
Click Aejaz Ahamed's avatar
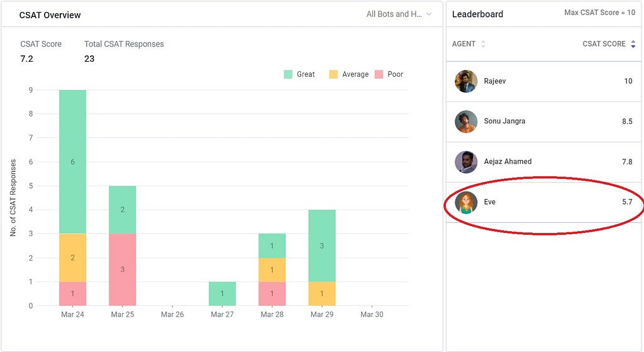(x=466, y=162)
